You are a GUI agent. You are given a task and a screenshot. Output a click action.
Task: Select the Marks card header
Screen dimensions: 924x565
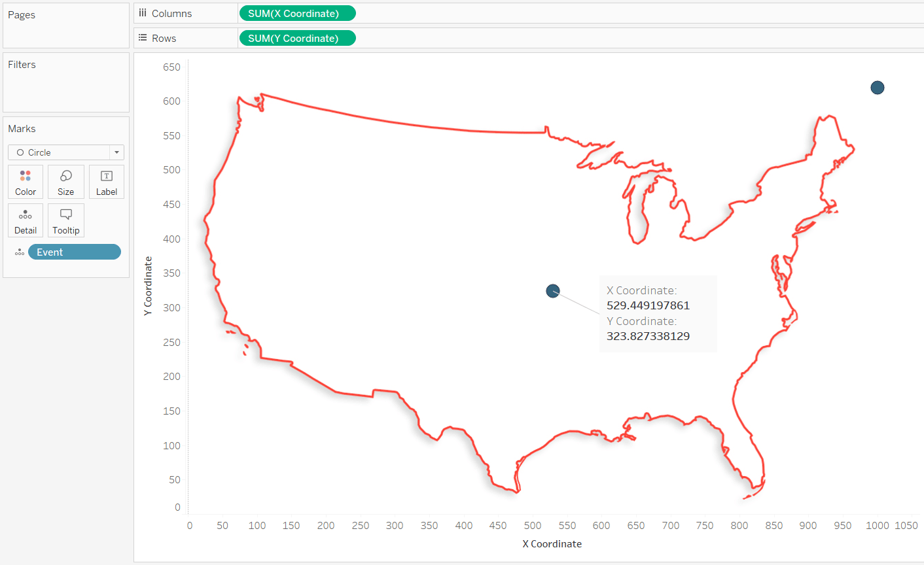(21, 128)
